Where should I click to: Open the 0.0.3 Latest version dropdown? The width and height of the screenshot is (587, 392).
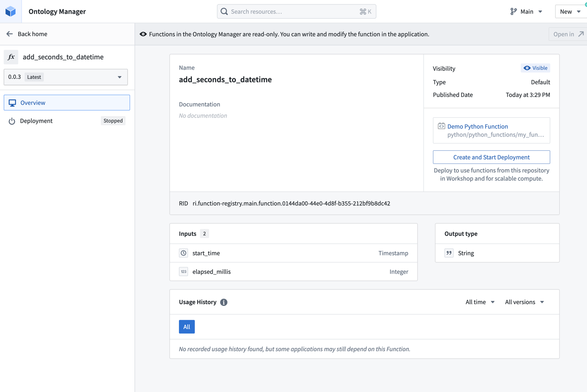[66, 77]
